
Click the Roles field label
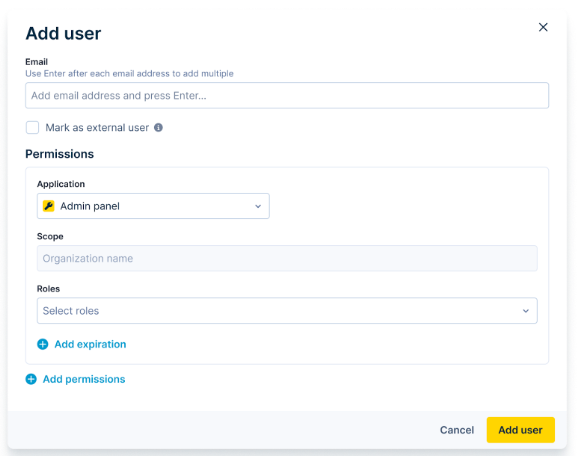48,289
